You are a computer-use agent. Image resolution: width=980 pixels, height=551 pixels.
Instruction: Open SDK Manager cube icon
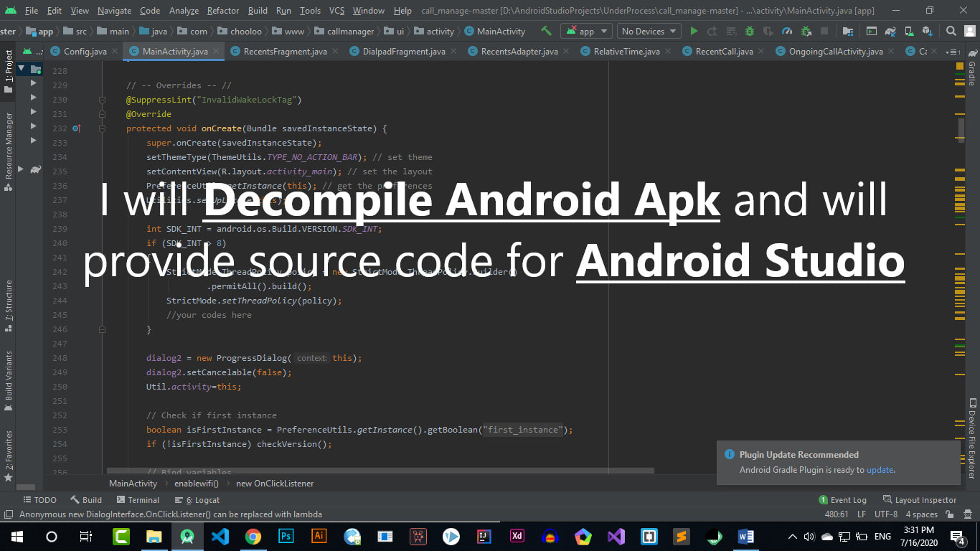pos(928,31)
